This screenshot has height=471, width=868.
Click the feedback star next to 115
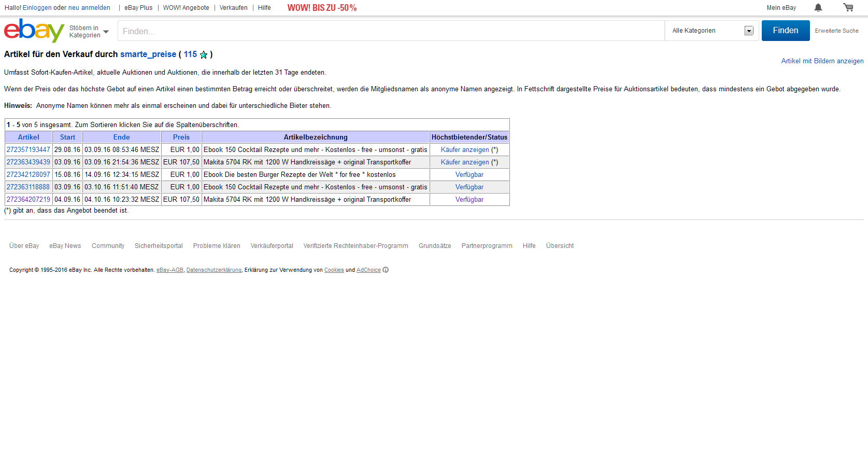click(204, 55)
